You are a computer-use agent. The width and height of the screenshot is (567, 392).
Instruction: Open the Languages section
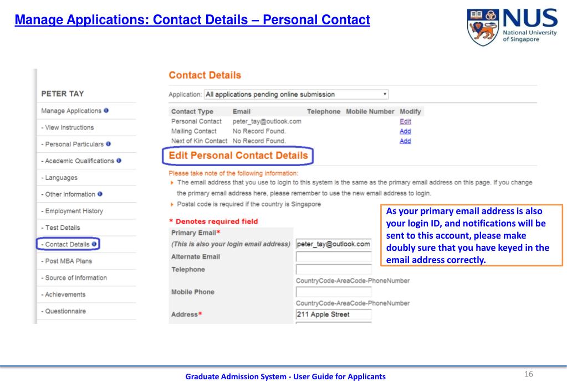click(x=59, y=177)
